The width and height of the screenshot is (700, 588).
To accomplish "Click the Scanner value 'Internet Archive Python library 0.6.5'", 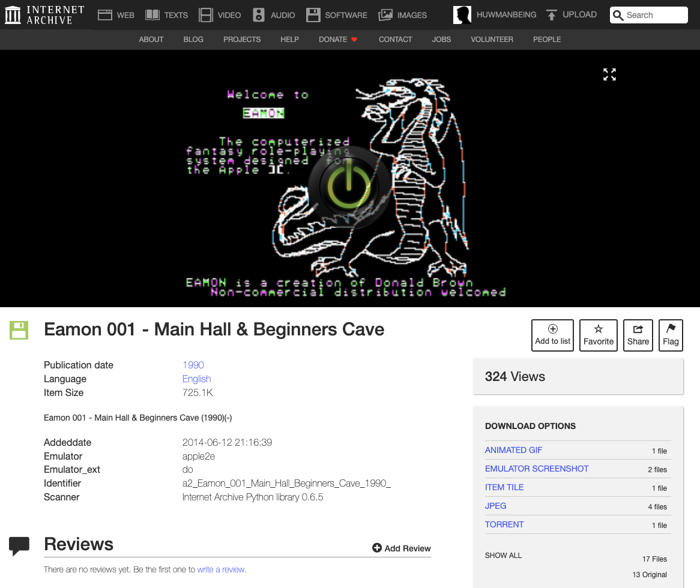I will (x=253, y=497).
